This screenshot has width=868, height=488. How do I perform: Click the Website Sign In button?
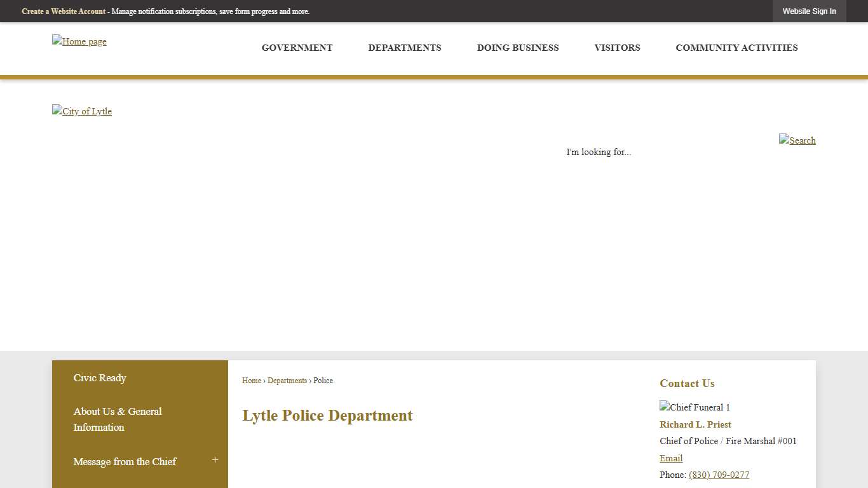(x=810, y=11)
